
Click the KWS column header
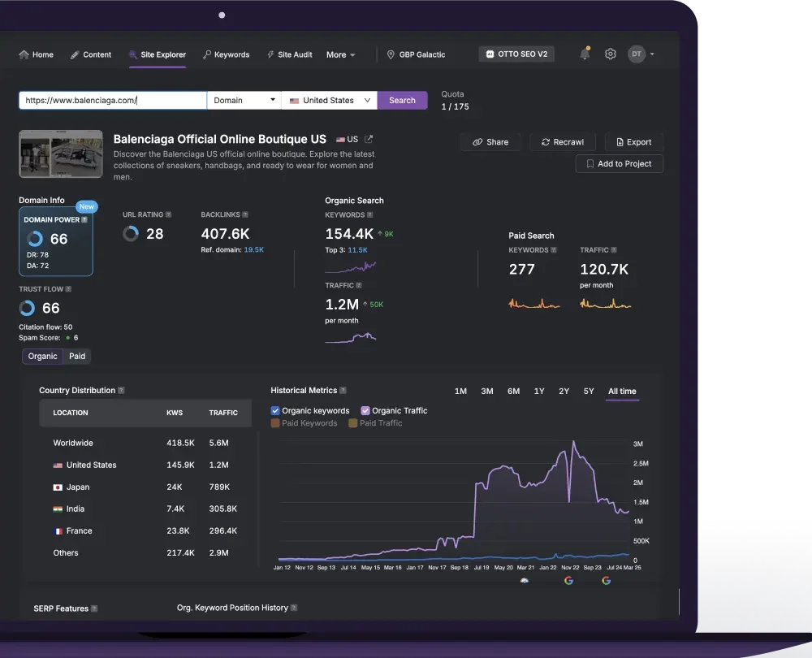[x=175, y=413]
